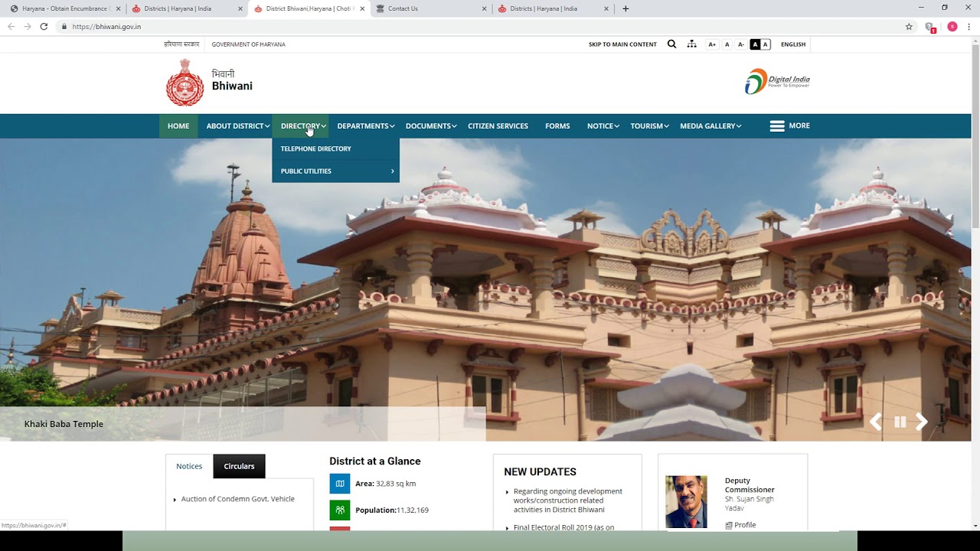The height and width of the screenshot is (551, 980).
Task: Click Skip to Main Content link
Action: pos(622,44)
